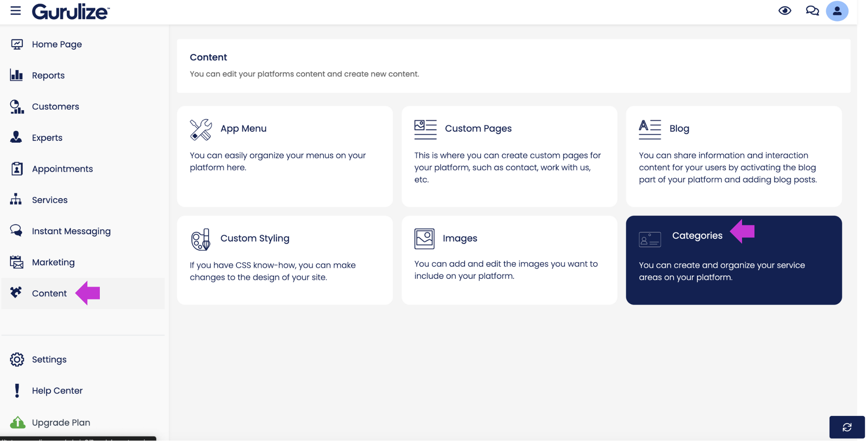
Task: Open the Categories card title
Action: pos(697,236)
